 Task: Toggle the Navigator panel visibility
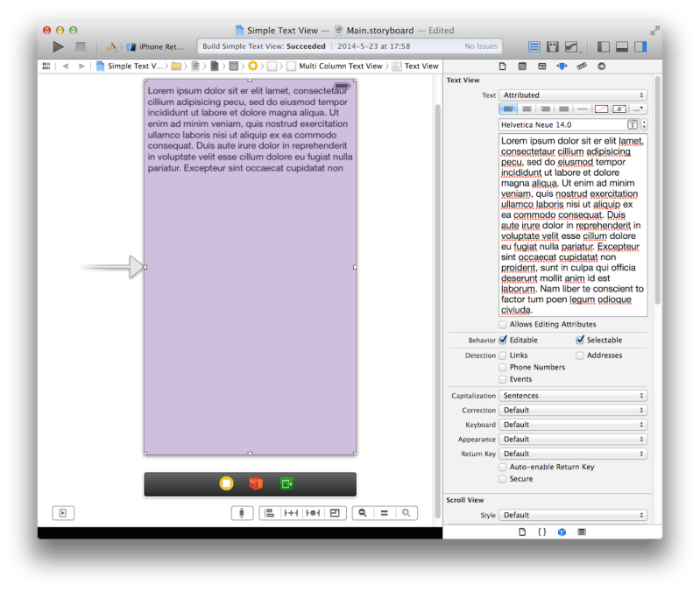click(x=603, y=46)
